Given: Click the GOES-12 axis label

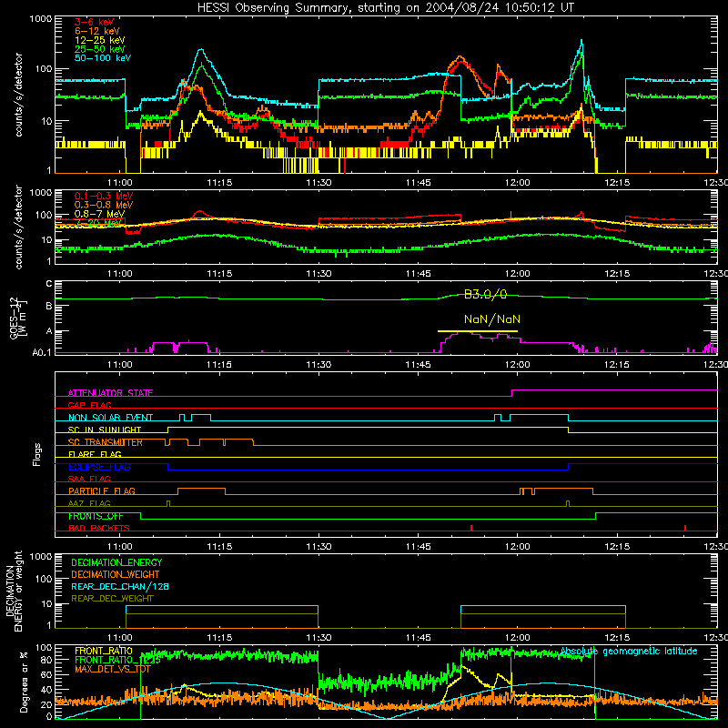Looking at the screenshot, I should coord(17,318).
